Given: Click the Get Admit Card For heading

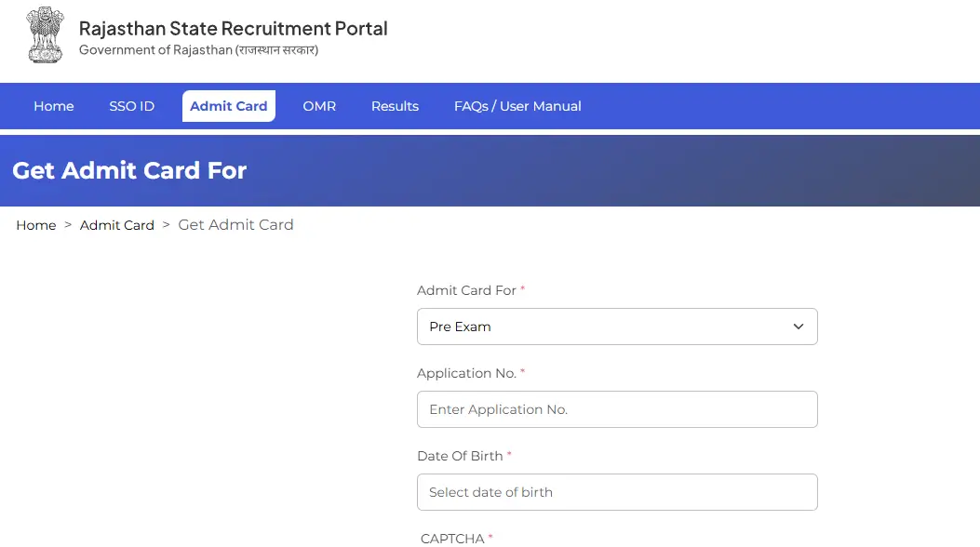Looking at the screenshot, I should point(129,170).
